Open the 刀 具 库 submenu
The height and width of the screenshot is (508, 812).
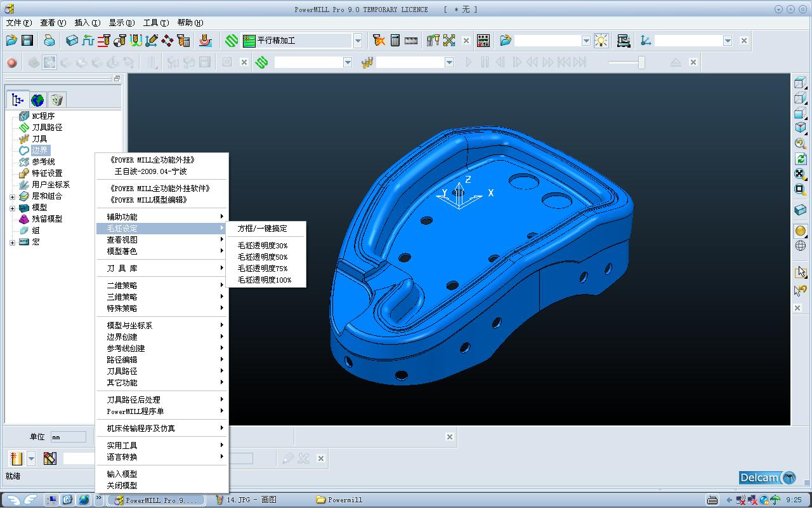[162, 269]
